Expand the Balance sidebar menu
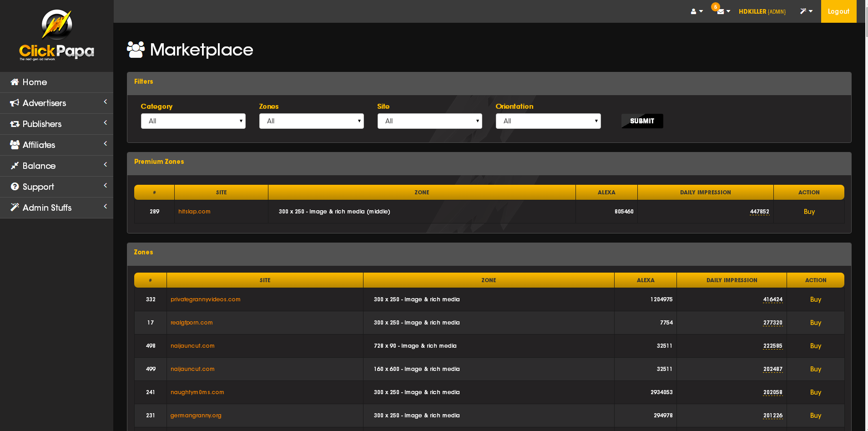 (56, 166)
